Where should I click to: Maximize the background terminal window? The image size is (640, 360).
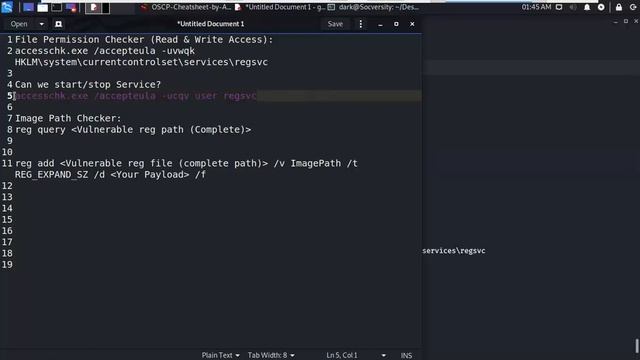pos(626,21)
